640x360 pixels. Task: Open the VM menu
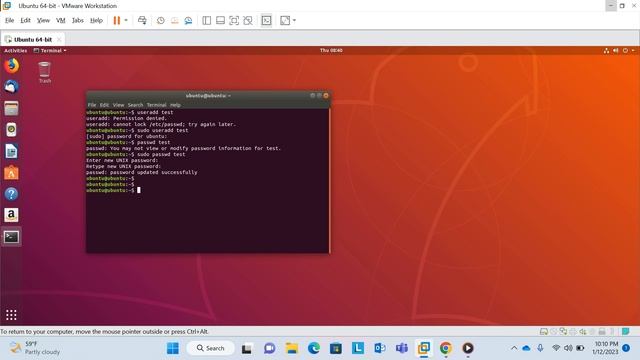coord(60,20)
